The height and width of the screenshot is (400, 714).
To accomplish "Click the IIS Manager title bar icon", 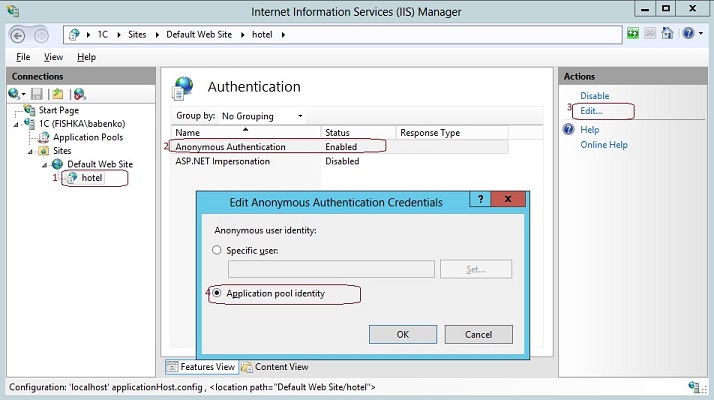I will [x=13, y=11].
